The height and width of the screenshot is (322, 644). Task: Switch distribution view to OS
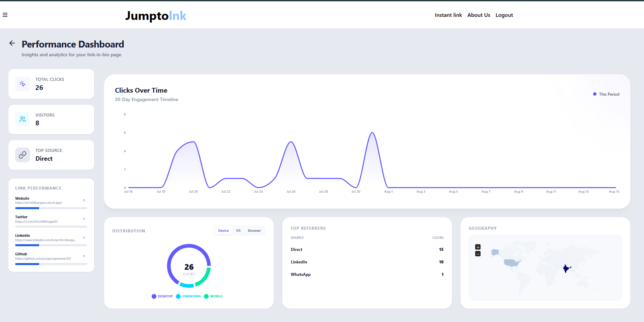click(x=238, y=231)
